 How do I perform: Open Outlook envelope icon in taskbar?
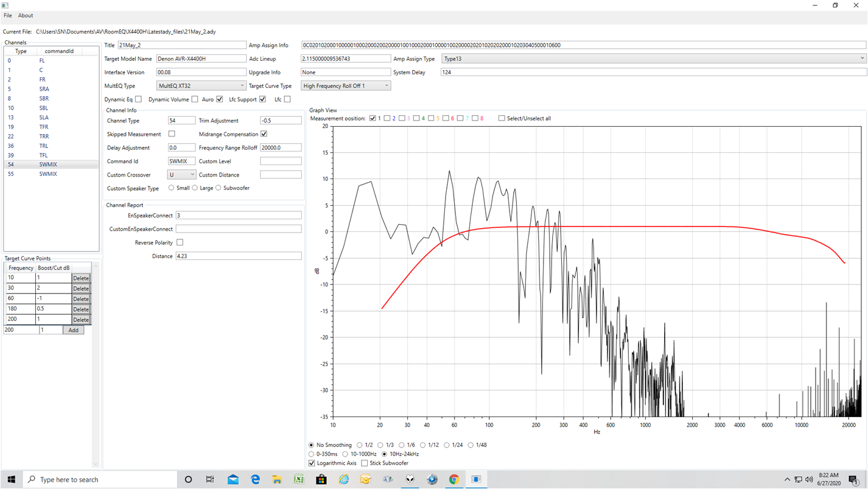[x=365, y=479]
